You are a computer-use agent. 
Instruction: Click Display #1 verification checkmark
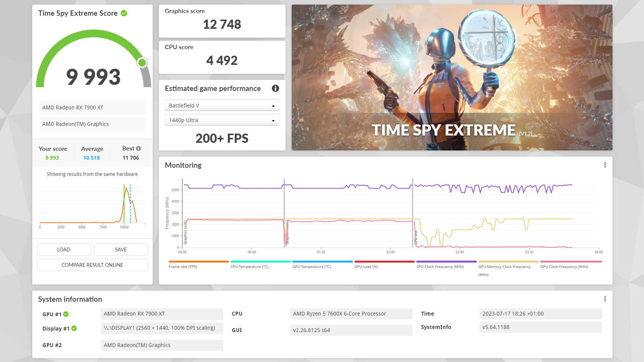(x=74, y=328)
